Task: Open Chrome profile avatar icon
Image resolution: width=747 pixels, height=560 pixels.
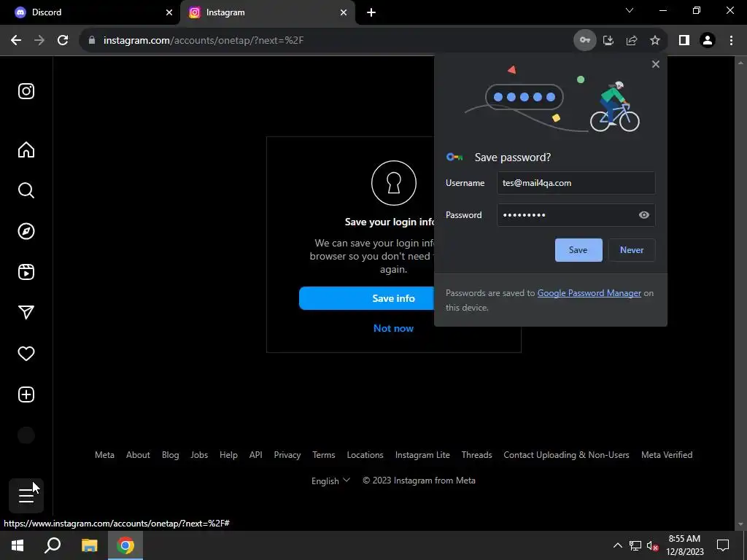Action: coord(708,40)
